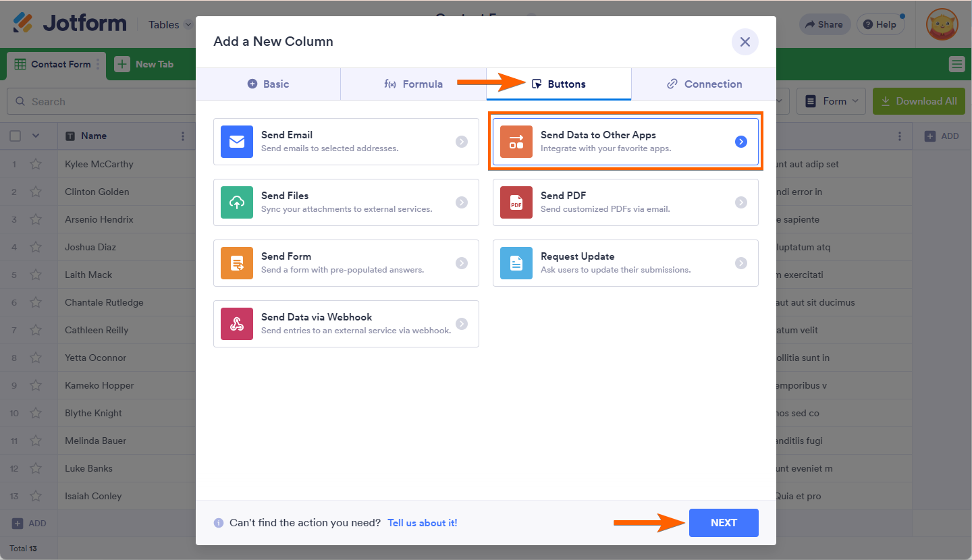Click the Send Data via Webhook icon
972x560 pixels.
tap(237, 324)
